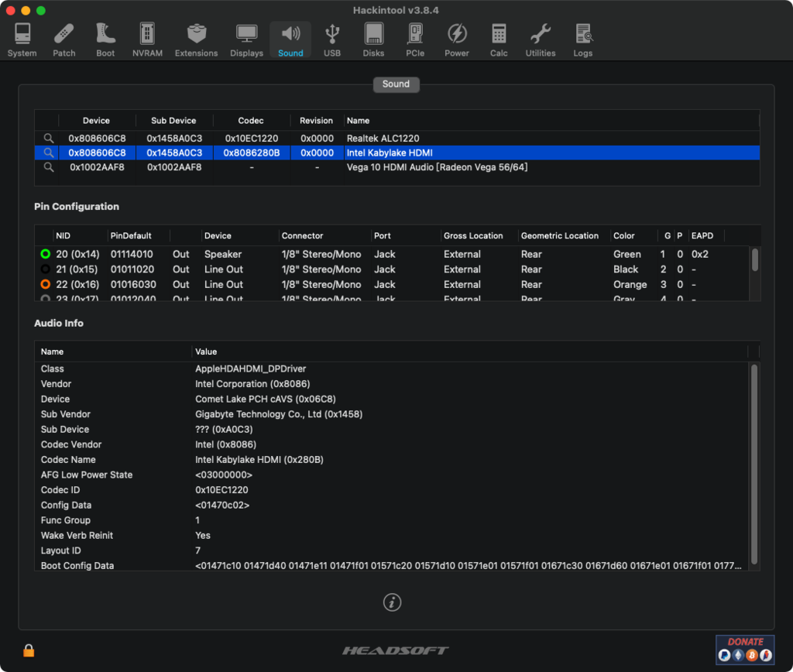Open the Displays section

[x=246, y=40]
